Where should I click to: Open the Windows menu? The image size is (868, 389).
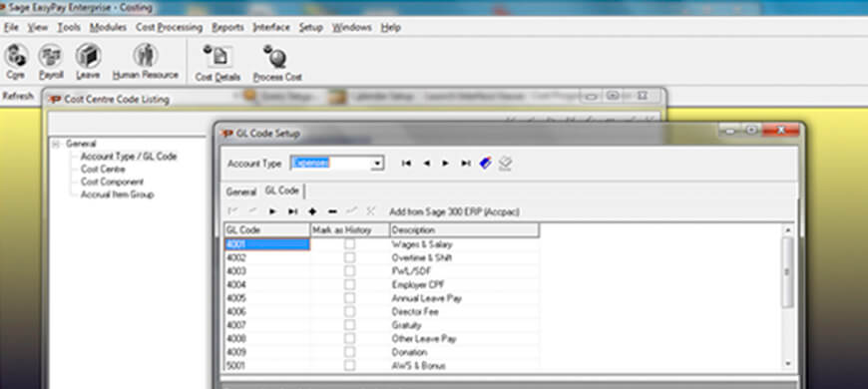click(x=351, y=27)
